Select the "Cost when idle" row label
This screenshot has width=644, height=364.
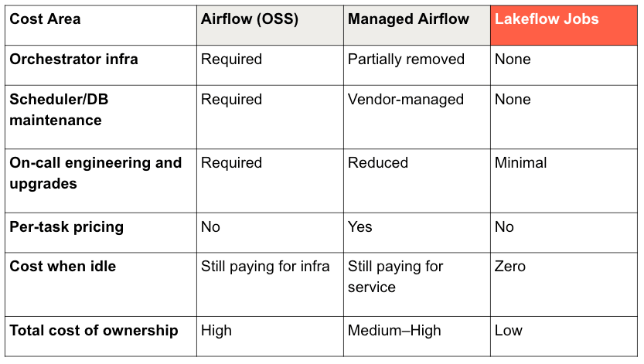(x=63, y=267)
